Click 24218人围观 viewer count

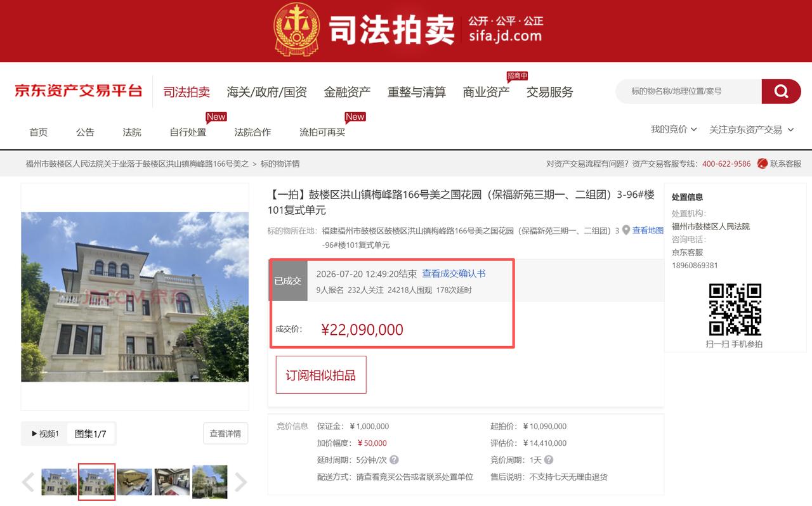point(410,290)
